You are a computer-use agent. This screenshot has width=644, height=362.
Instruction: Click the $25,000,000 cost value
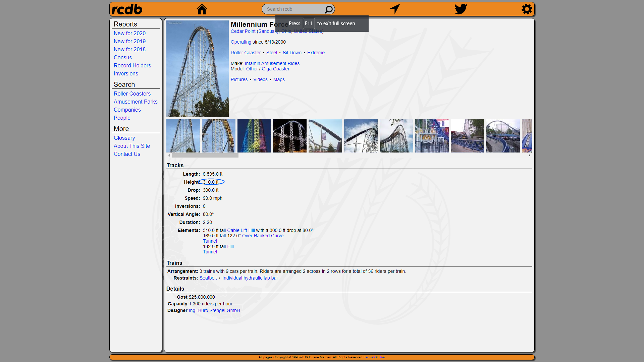point(202,297)
